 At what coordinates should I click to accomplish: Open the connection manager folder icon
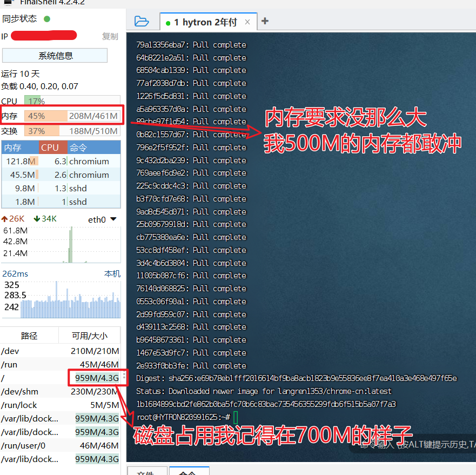pyautogui.click(x=142, y=22)
